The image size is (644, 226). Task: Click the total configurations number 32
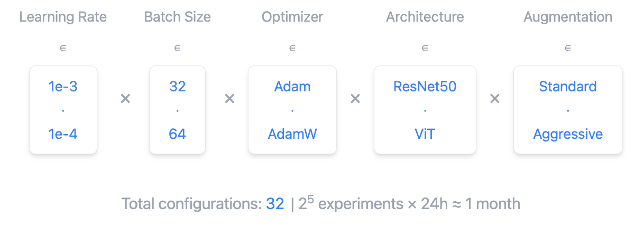(275, 204)
